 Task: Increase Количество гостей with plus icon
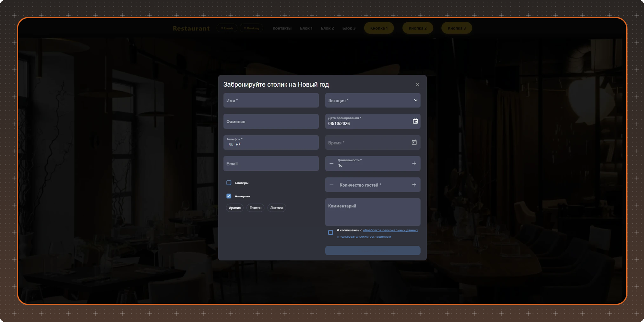414,185
